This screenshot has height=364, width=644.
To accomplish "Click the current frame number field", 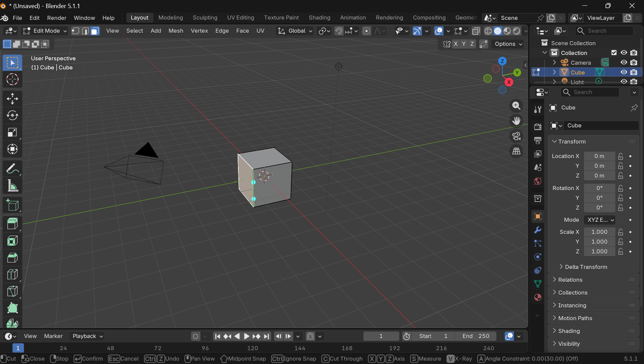I will click(x=381, y=336).
